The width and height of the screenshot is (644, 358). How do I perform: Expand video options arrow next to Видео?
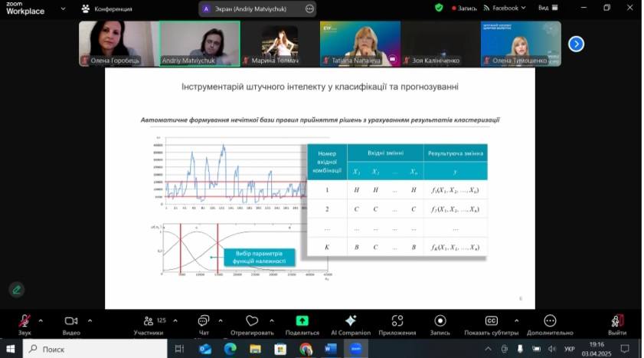90,320
